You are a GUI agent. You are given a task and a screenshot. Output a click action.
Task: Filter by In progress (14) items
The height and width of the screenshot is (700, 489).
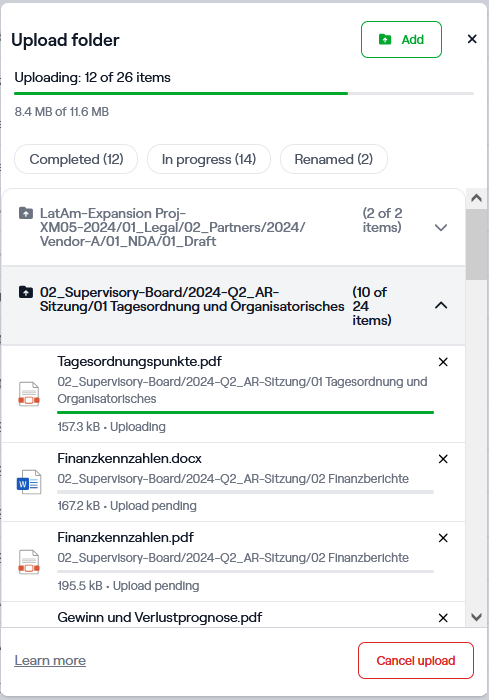point(209,159)
